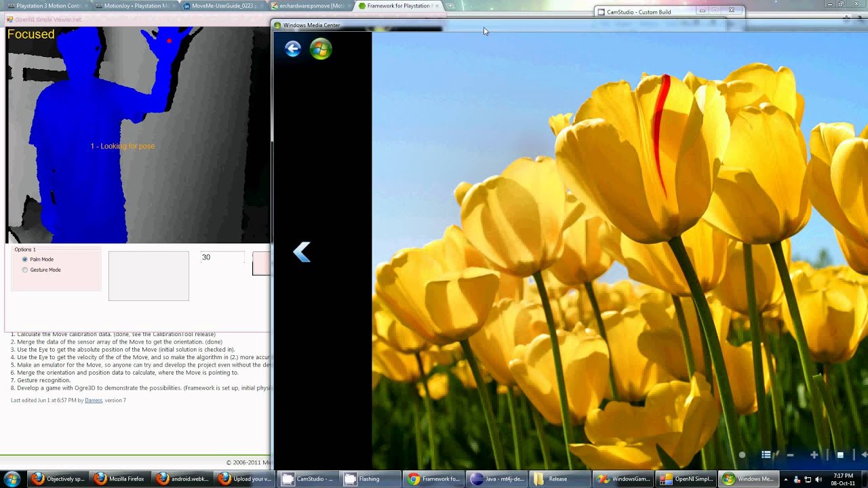The image size is (868, 488).
Task: Click the empty gray panel beside Options
Action: coord(149,276)
